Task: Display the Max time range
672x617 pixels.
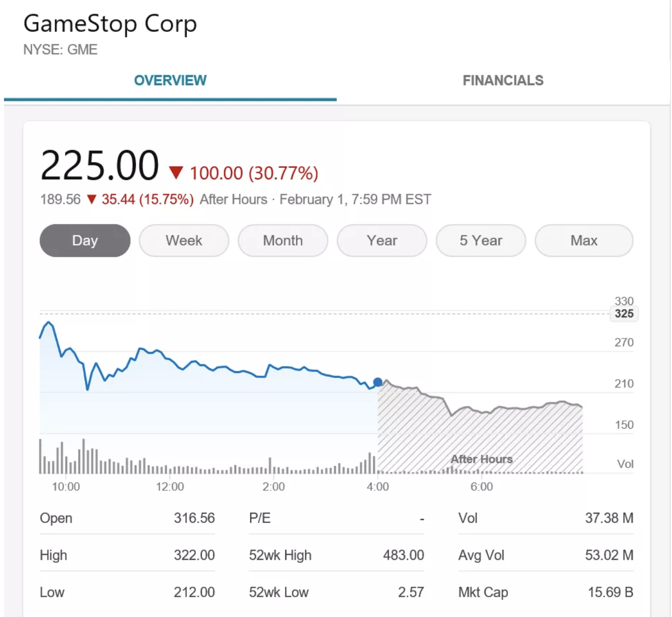Action: click(x=584, y=240)
